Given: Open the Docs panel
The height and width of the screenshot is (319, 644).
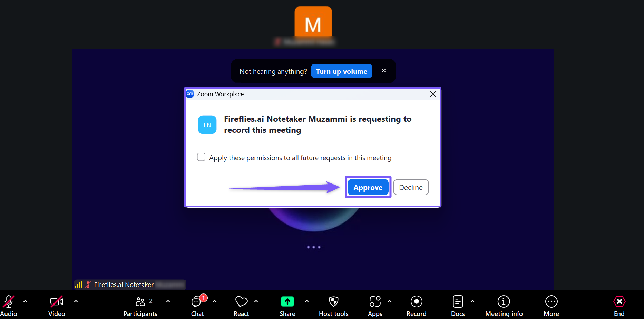Looking at the screenshot, I should (x=458, y=306).
